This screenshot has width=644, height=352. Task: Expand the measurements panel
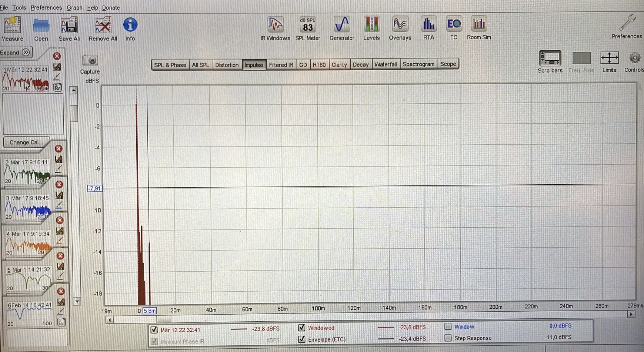[x=16, y=53]
